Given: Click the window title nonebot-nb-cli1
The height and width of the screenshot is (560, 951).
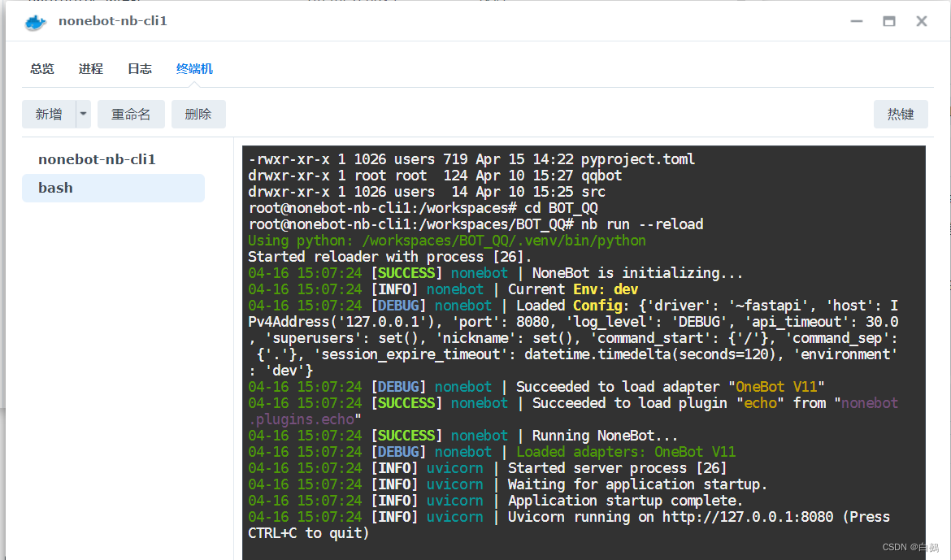Looking at the screenshot, I should (x=113, y=21).
